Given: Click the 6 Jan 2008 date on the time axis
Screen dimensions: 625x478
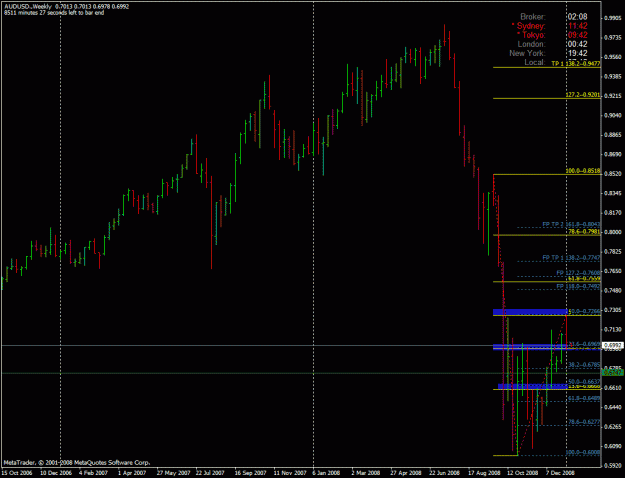Looking at the screenshot, I should tap(326, 473).
